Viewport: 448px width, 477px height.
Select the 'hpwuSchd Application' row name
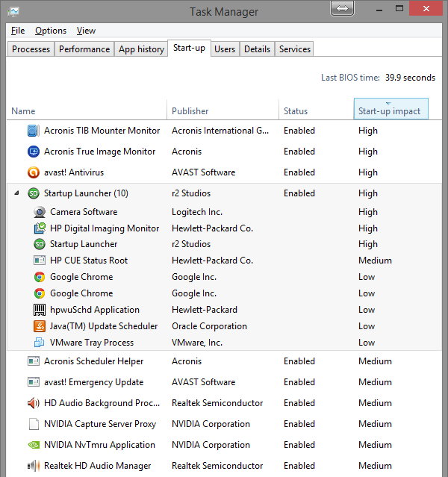click(95, 310)
